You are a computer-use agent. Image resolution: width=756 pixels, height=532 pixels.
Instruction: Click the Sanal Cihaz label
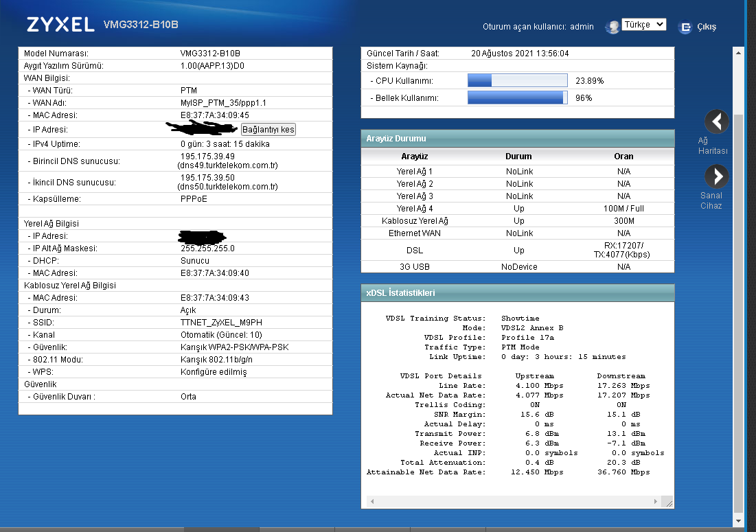(711, 200)
